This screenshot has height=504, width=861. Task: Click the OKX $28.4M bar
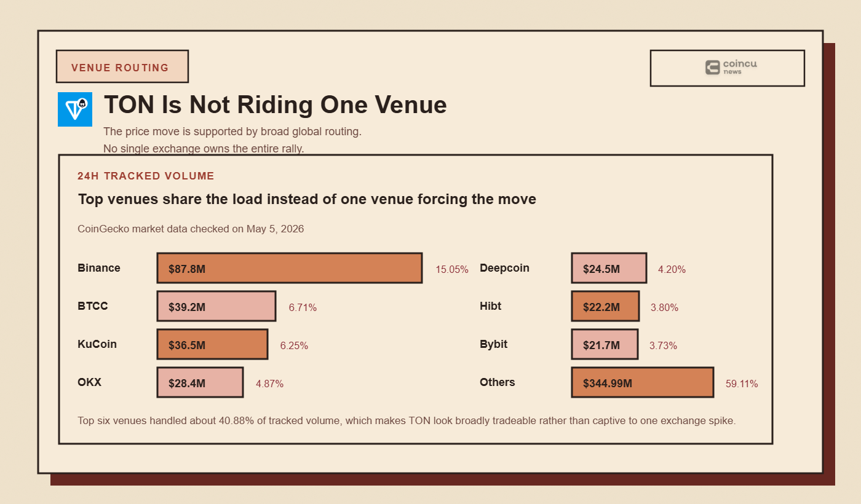pos(200,382)
